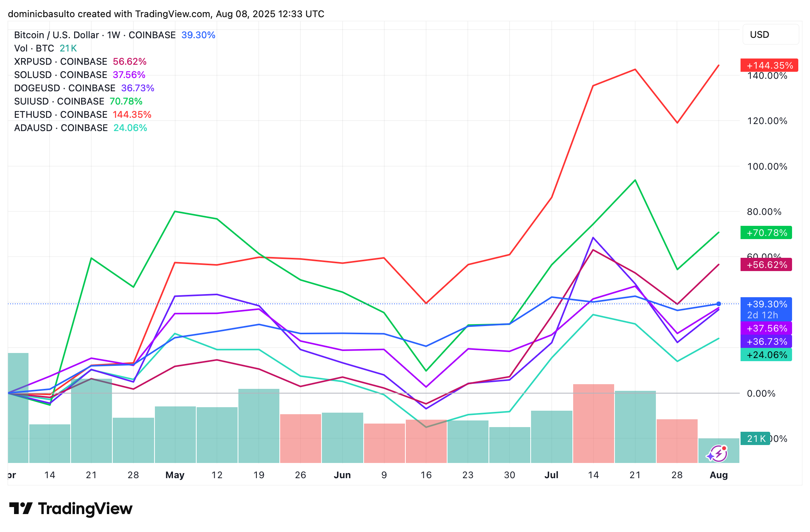
Task: Click the 21K volume value in legend
Action: click(x=68, y=48)
